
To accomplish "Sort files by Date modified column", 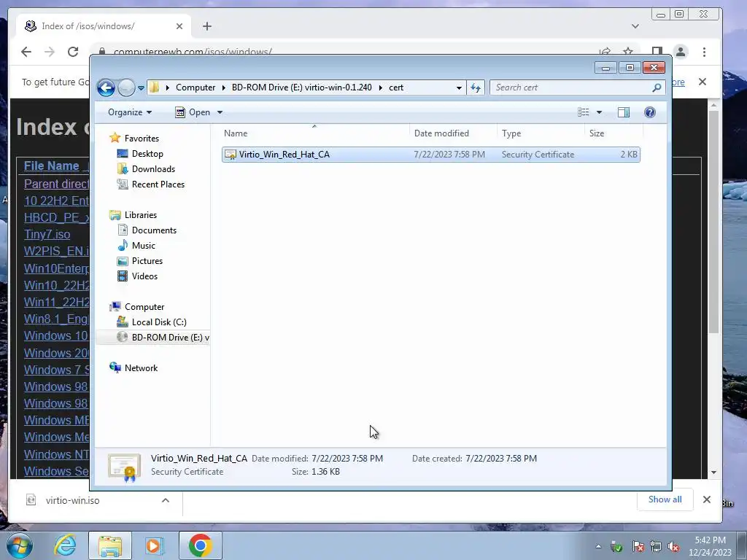I will pyautogui.click(x=452, y=133).
